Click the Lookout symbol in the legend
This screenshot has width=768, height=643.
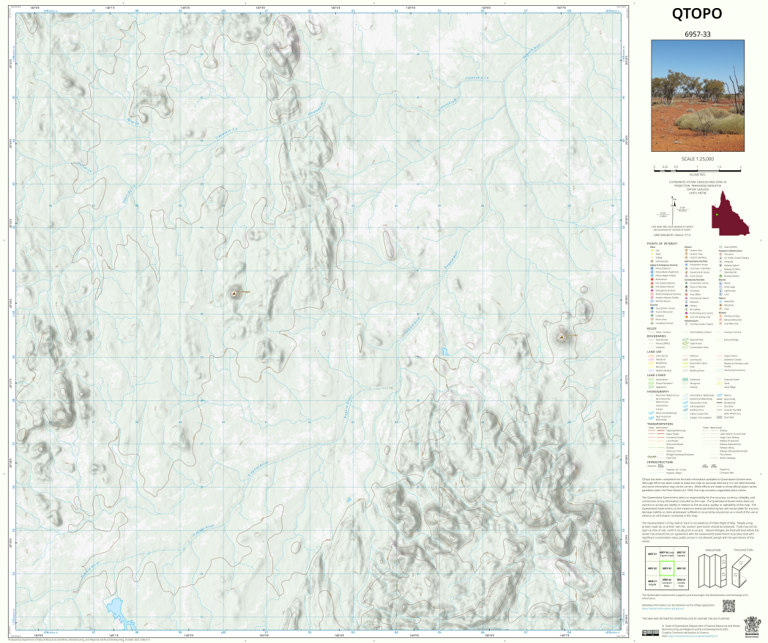point(652,315)
